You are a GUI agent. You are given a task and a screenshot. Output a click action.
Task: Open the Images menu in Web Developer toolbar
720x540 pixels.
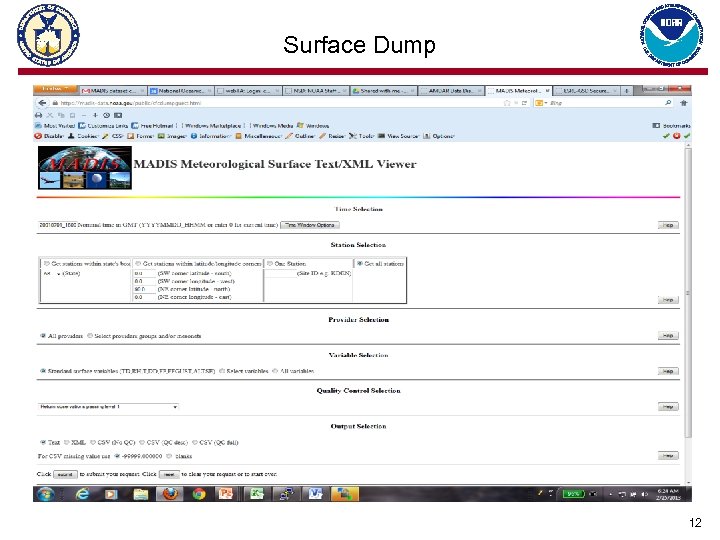pos(172,136)
